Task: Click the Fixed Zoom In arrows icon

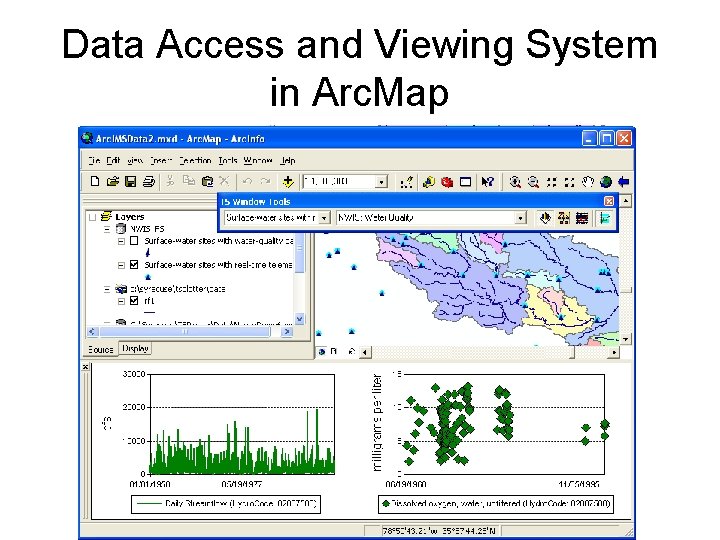Action: (551, 182)
